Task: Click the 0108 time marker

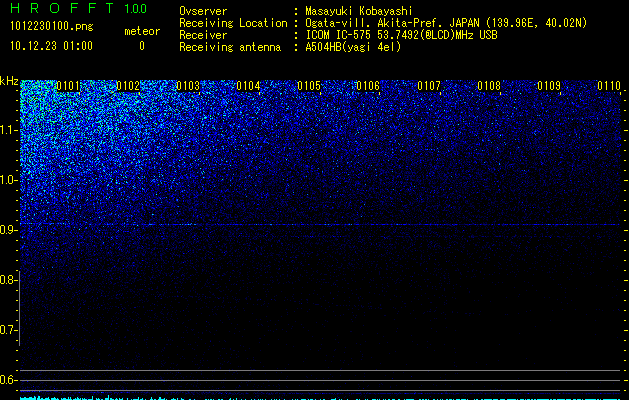Action: [489, 86]
